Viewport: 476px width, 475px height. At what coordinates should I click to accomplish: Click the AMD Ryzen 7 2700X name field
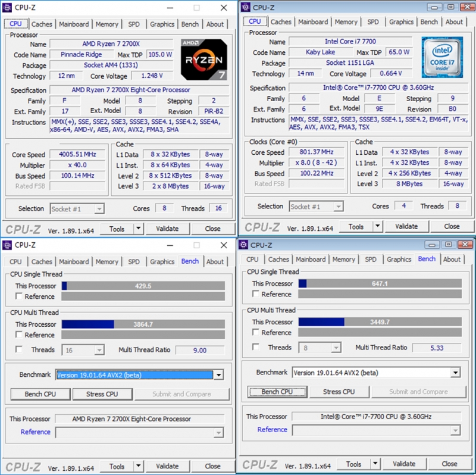pyautogui.click(x=111, y=43)
